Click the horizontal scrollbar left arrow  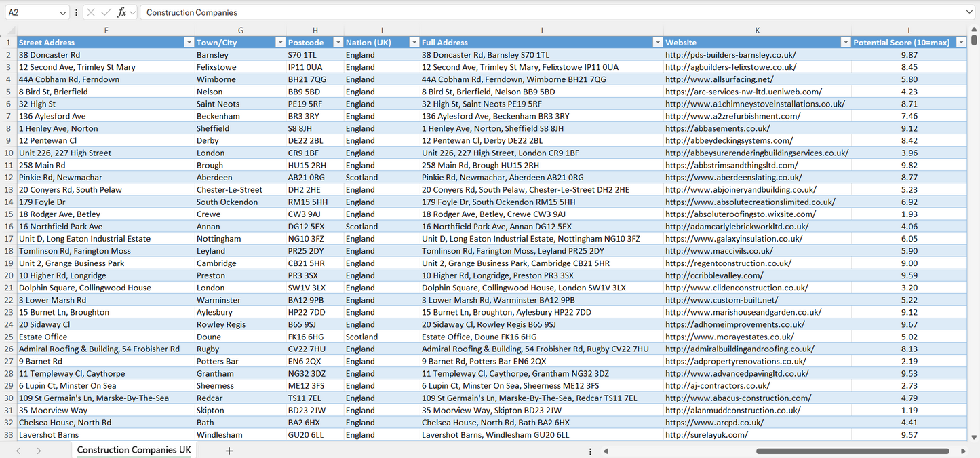click(x=606, y=450)
